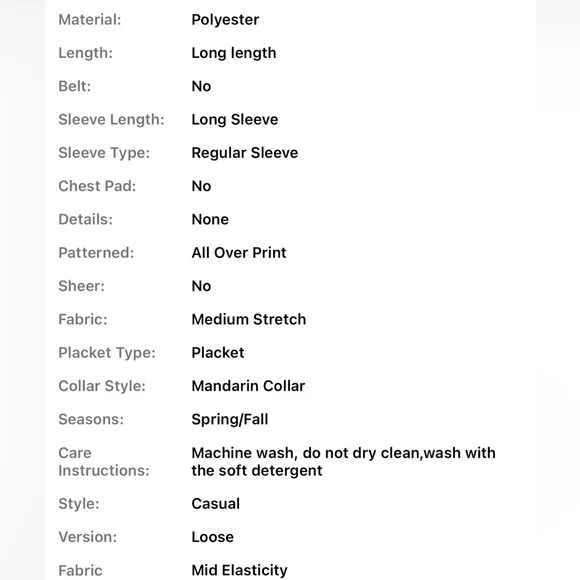Select the Long Sleeve value

click(x=235, y=120)
